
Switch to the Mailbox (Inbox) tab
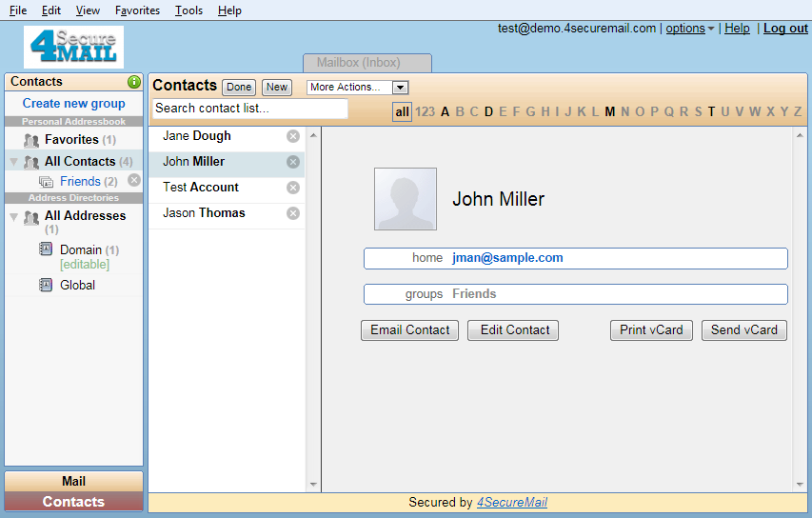point(366,63)
